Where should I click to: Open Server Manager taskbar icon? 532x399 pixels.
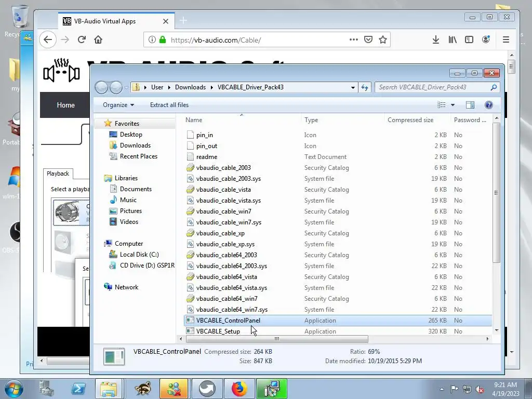[46, 389]
